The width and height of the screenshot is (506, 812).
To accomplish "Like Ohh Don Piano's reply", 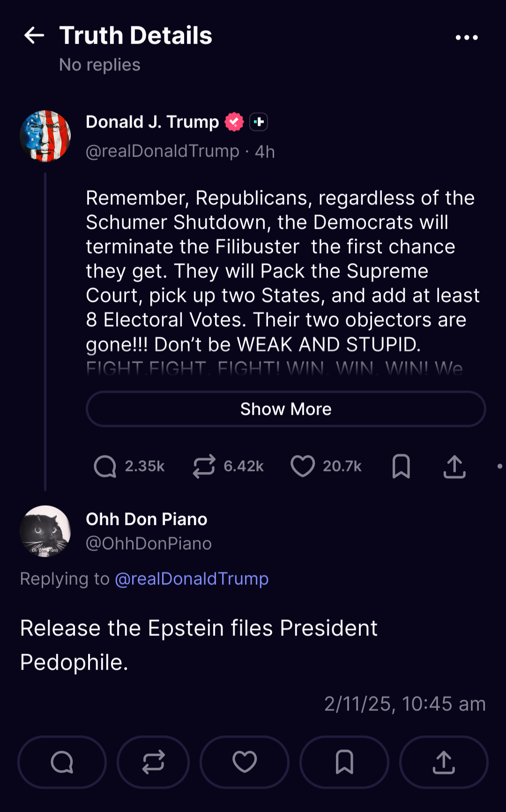I will [x=245, y=762].
